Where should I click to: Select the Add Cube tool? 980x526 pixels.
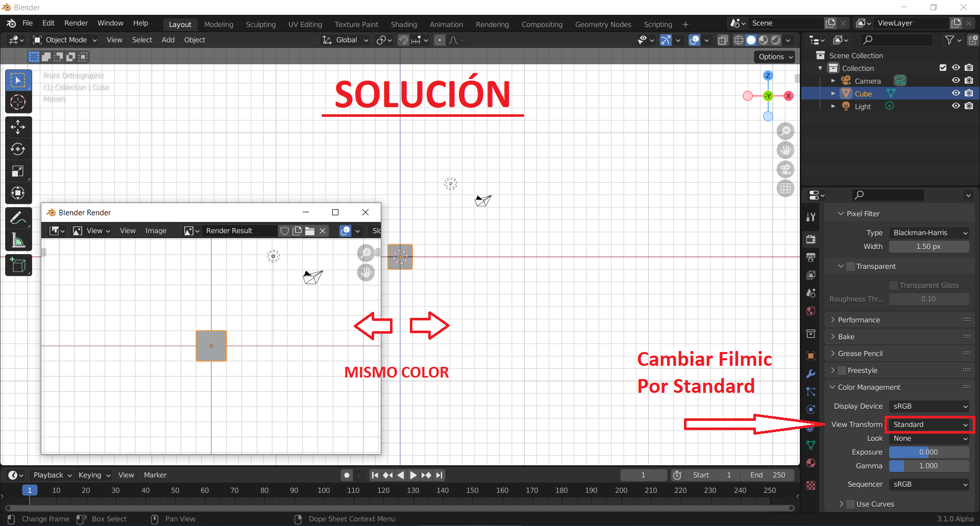tap(18, 265)
